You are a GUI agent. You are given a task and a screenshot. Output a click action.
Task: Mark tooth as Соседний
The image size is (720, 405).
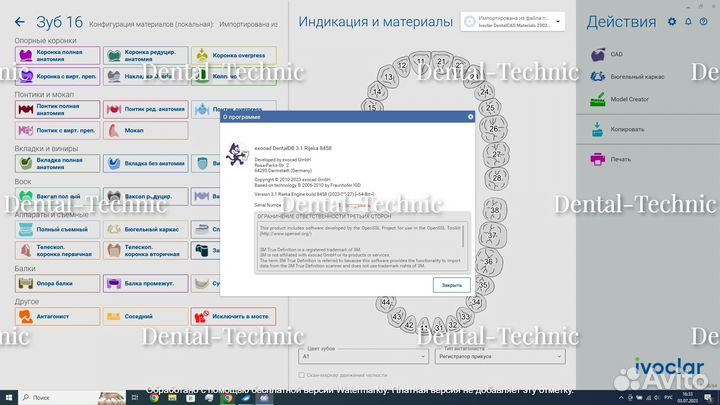(146, 316)
